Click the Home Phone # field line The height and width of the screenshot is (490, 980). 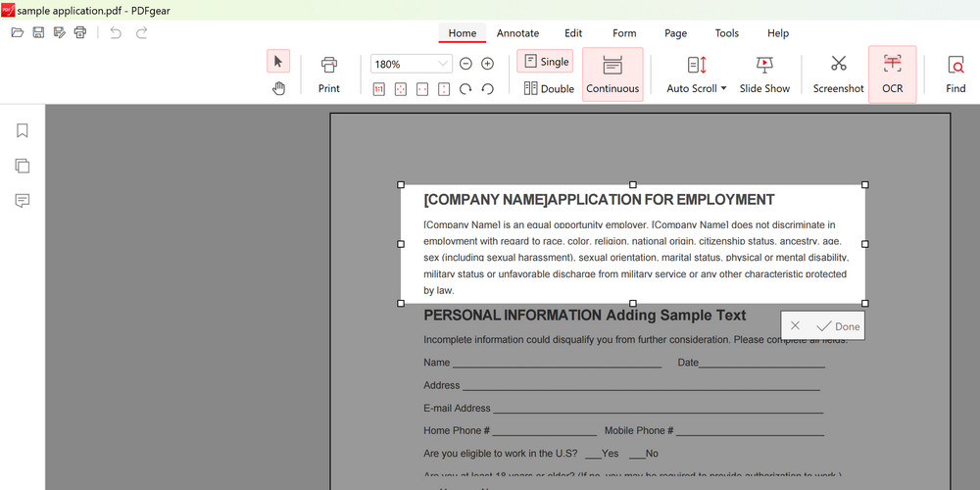544,432
